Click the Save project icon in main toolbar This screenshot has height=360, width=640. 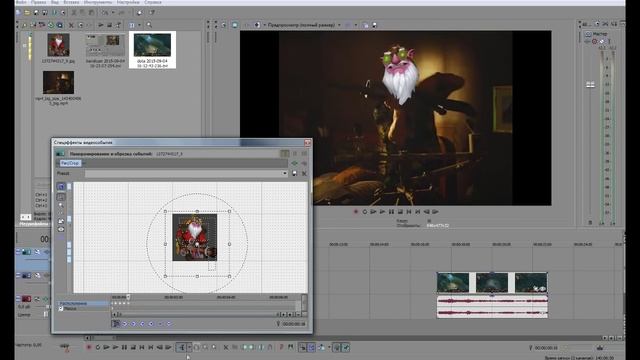coord(36,13)
